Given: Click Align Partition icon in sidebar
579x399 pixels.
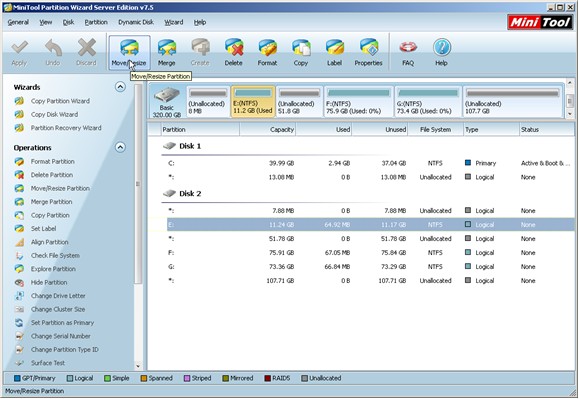Looking at the screenshot, I should click(19, 242).
